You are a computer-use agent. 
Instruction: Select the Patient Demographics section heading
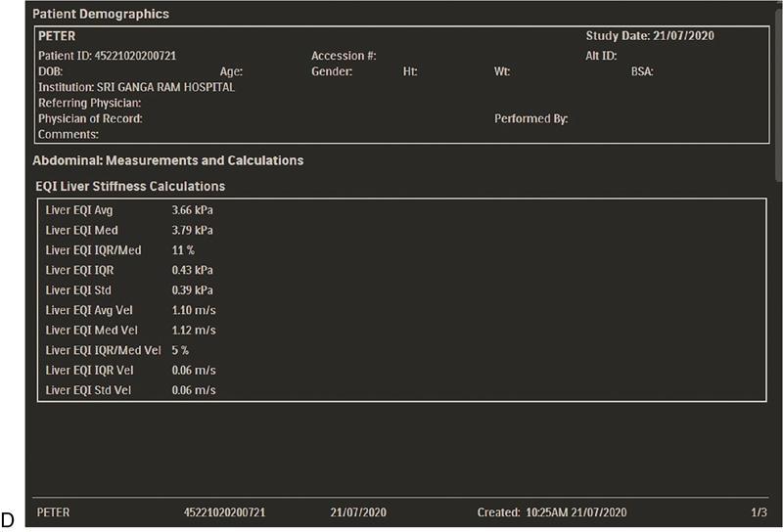pyautogui.click(x=101, y=15)
